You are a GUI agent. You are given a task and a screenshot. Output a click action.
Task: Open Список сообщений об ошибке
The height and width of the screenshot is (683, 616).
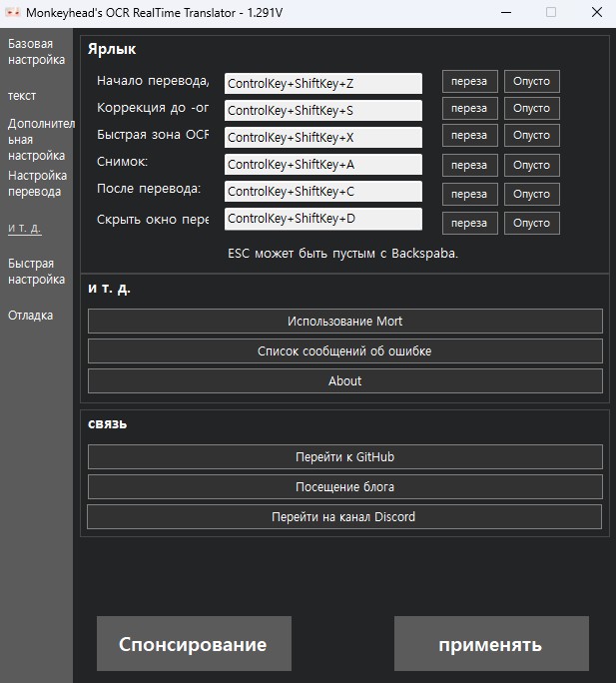(x=345, y=351)
